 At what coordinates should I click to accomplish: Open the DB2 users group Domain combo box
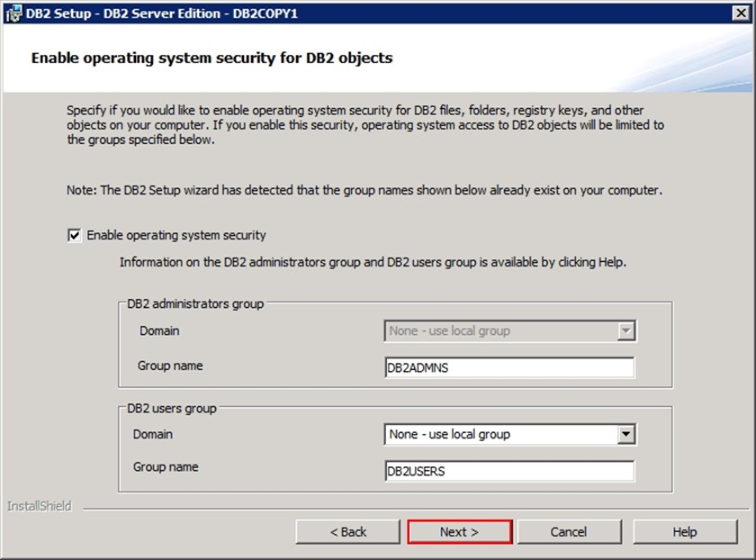(x=500, y=435)
